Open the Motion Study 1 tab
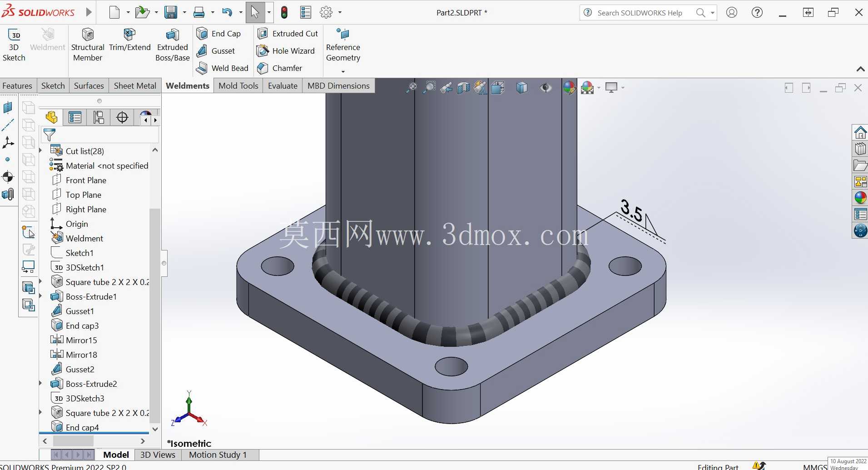868x470 pixels. click(x=218, y=455)
